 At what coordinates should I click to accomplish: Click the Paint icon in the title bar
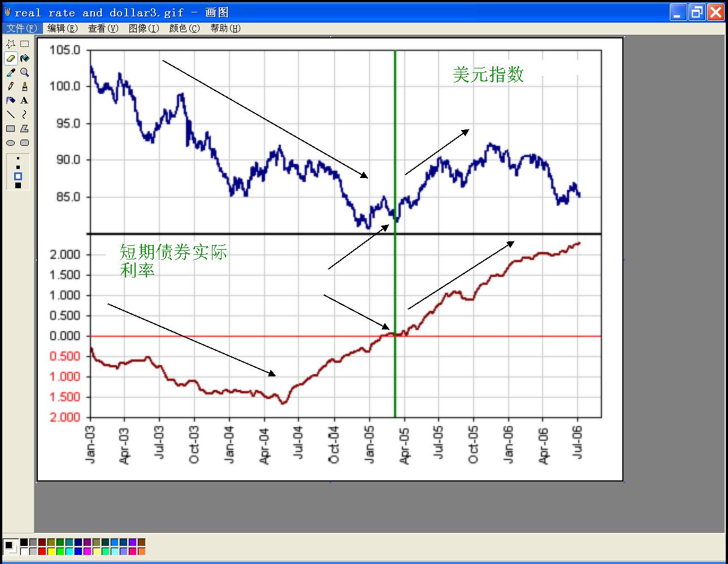[x=7, y=12]
